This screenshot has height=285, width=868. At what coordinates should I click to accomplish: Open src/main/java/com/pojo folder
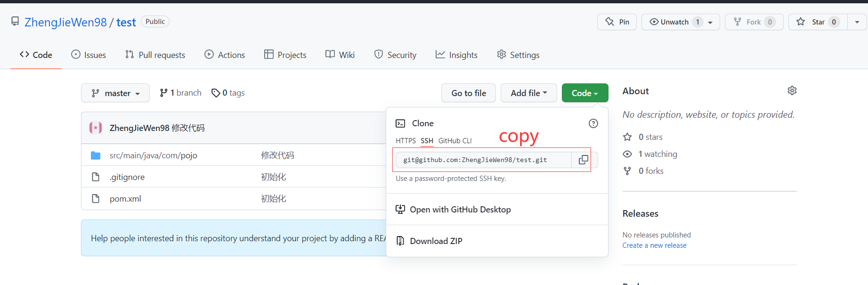(x=154, y=155)
